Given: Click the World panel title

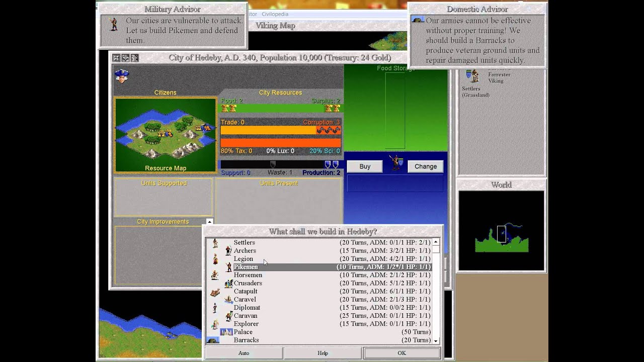Looking at the screenshot, I should click(501, 185).
